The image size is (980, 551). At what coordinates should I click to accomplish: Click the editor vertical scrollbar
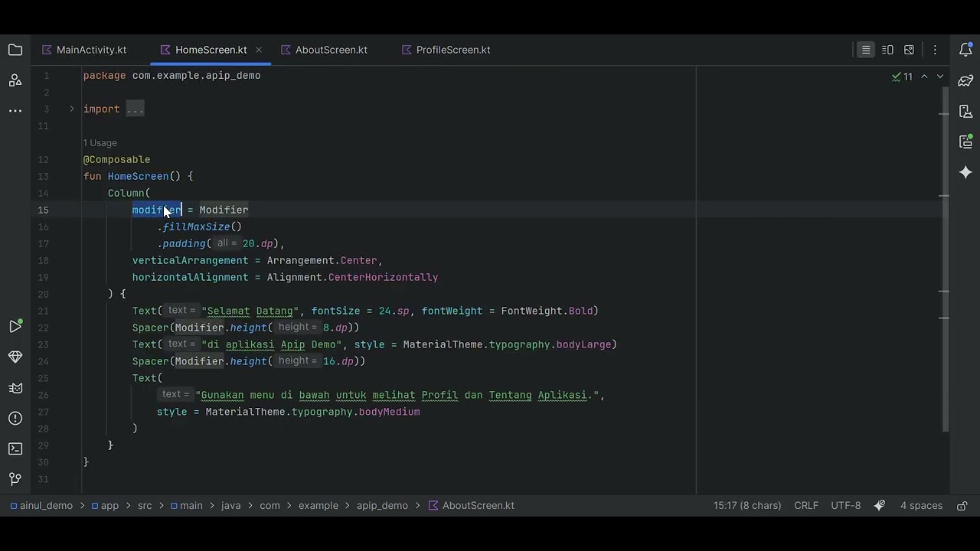pyautogui.click(x=945, y=260)
